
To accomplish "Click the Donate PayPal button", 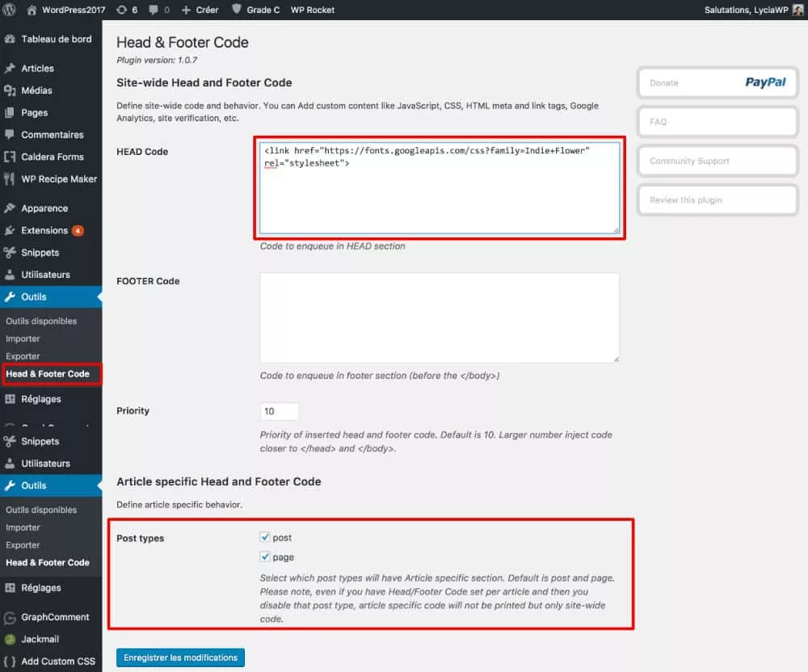I will [717, 82].
